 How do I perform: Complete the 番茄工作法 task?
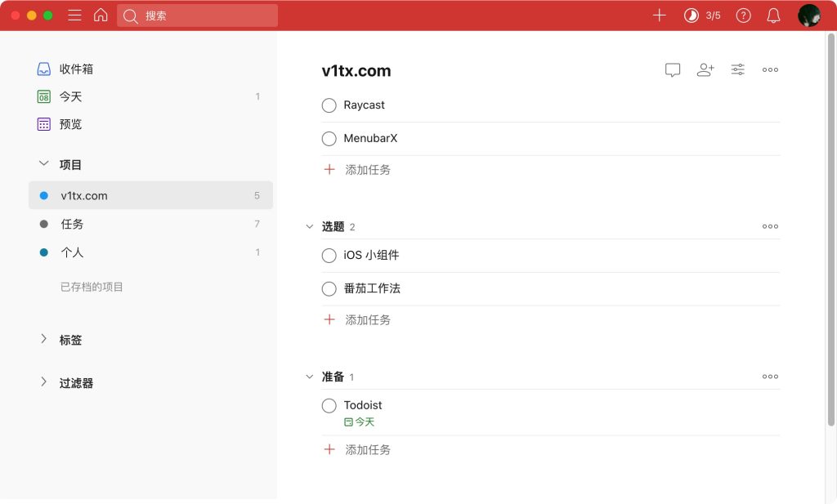click(x=329, y=289)
